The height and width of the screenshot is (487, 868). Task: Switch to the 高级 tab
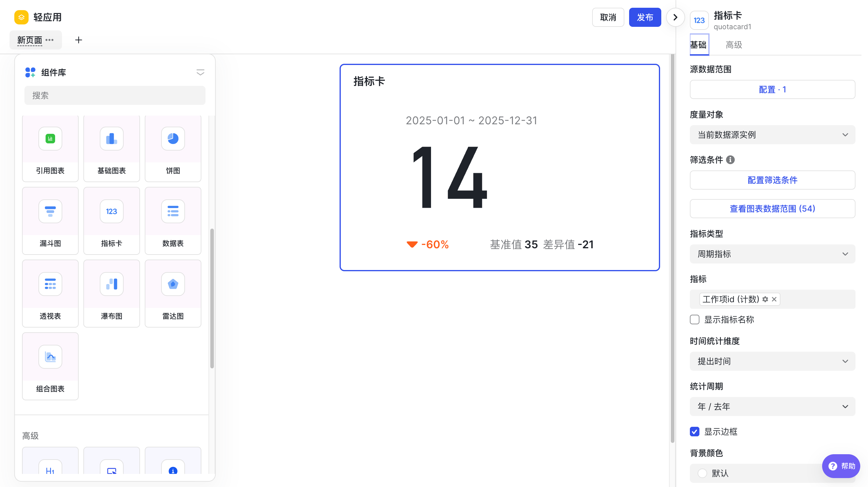[734, 44]
